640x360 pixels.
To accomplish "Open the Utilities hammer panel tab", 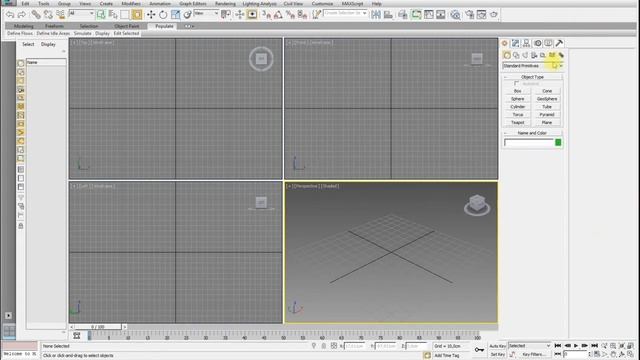I will [x=559, y=43].
